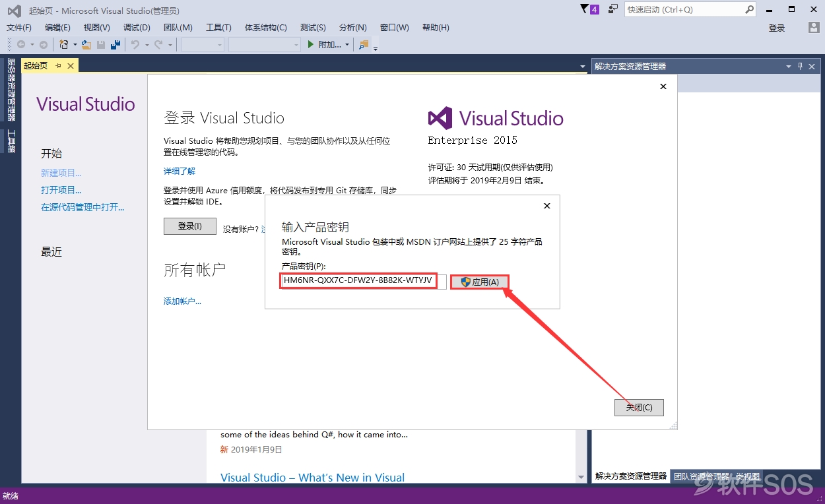The height and width of the screenshot is (504, 825).
Task: Close the 起始页 document tab
Action: click(71, 65)
